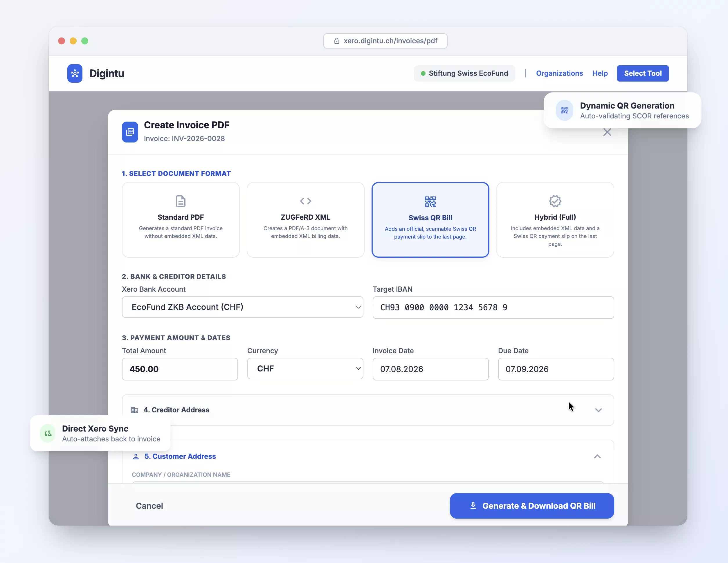This screenshot has height=563, width=728.
Task: Click the Creditor Address building icon
Action: click(x=135, y=410)
